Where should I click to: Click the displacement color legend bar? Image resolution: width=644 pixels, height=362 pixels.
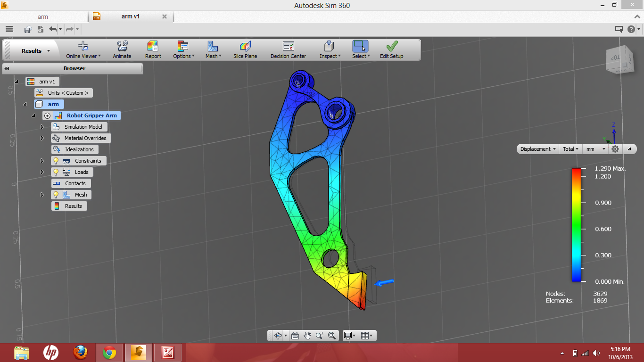[x=576, y=225]
